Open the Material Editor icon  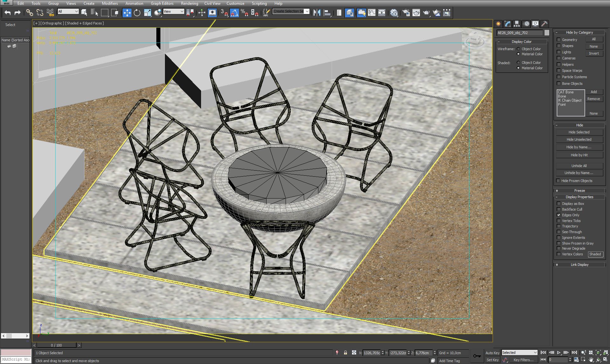click(x=394, y=12)
